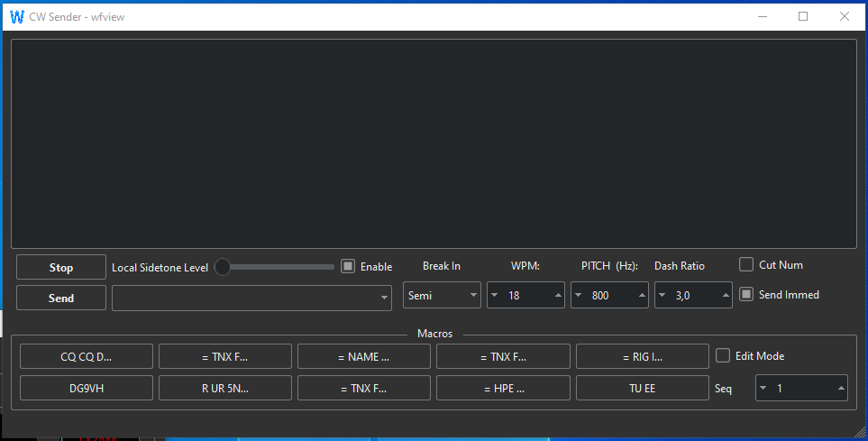Toggle the sidetone Enable checkbox
868x441 pixels.
[348, 266]
